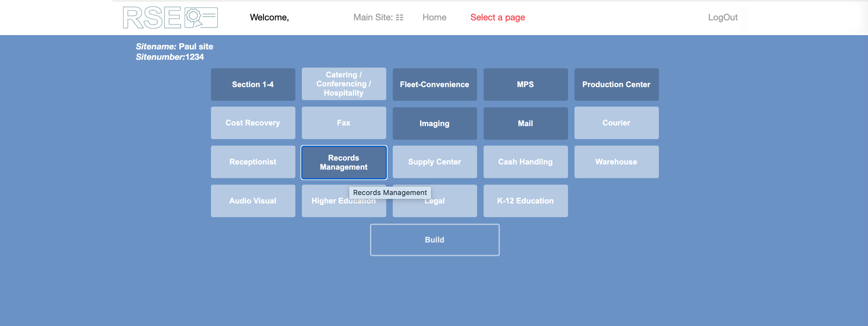Open the Select a page menu

pyautogui.click(x=497, y=17)
